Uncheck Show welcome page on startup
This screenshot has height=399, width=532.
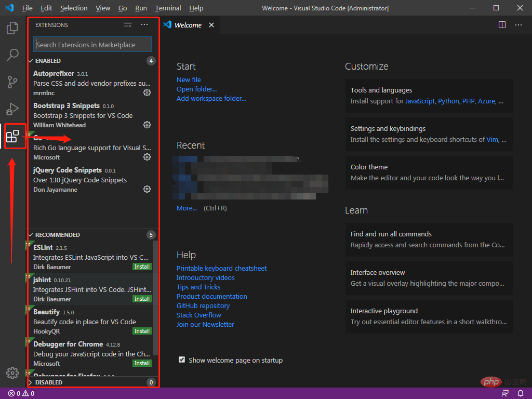182,360
